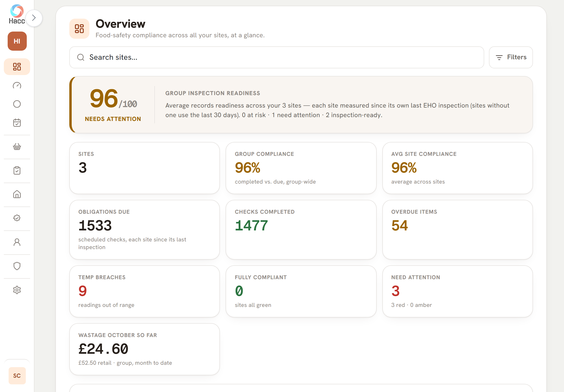The image size is (564, 392).
Task: Click the Overview page title
Action: click(x=120, y=24)
